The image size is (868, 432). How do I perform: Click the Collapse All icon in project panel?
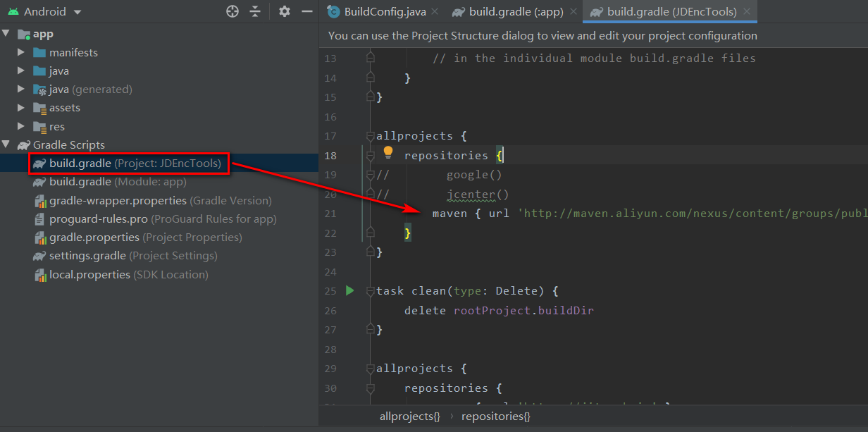255,11
